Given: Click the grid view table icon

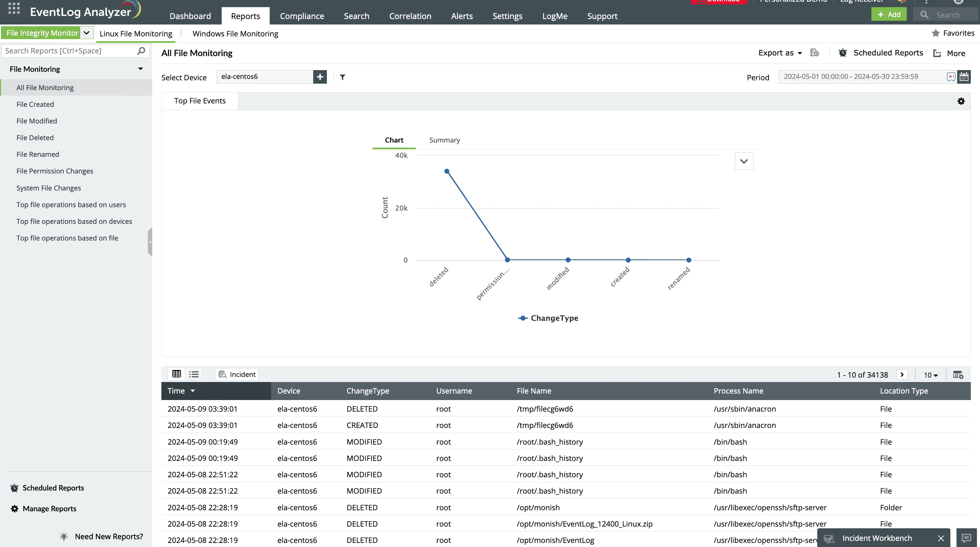Looking at the screenshot, I should coord(176,374).
